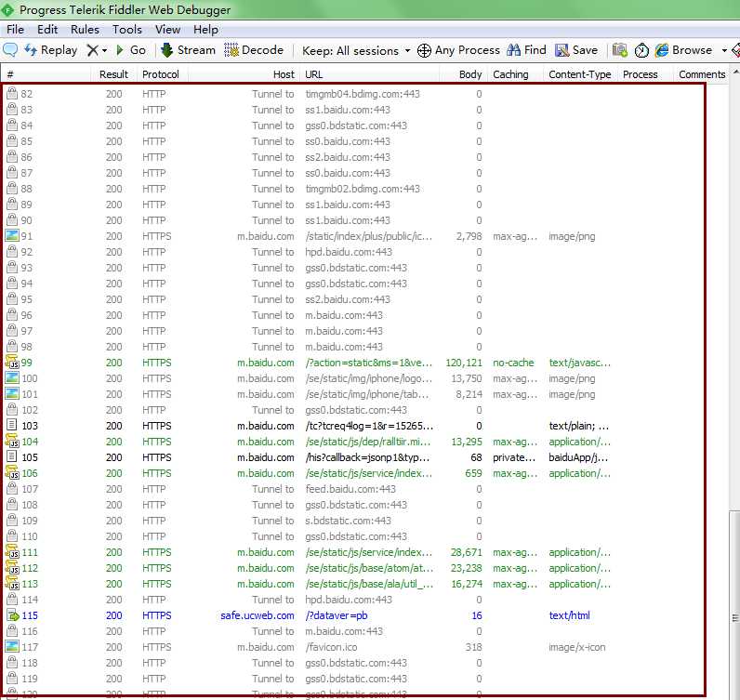This screenshot has width=740, height=700.
Task: Toggle Stream mode
Action: (x=188, y=49)
